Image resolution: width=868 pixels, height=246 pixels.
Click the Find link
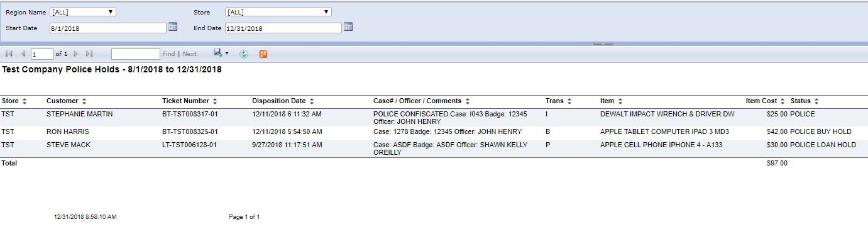[x=168, y=54]
